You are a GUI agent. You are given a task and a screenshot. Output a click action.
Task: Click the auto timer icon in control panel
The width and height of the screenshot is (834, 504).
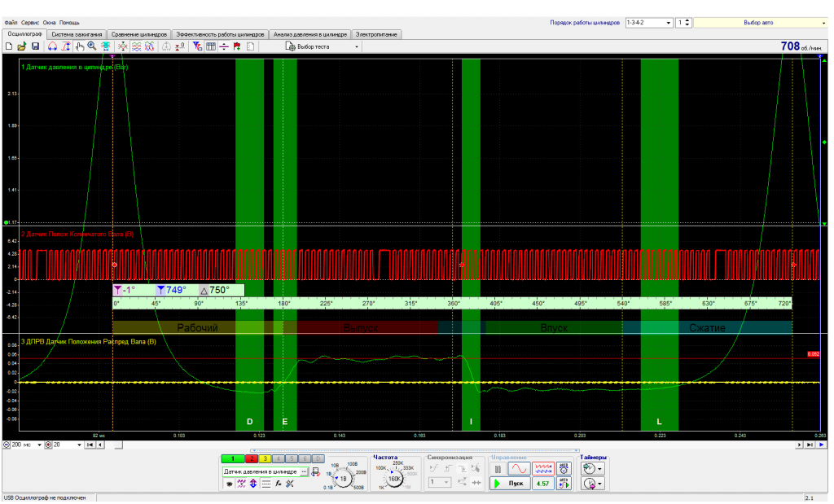coord(564,469)
